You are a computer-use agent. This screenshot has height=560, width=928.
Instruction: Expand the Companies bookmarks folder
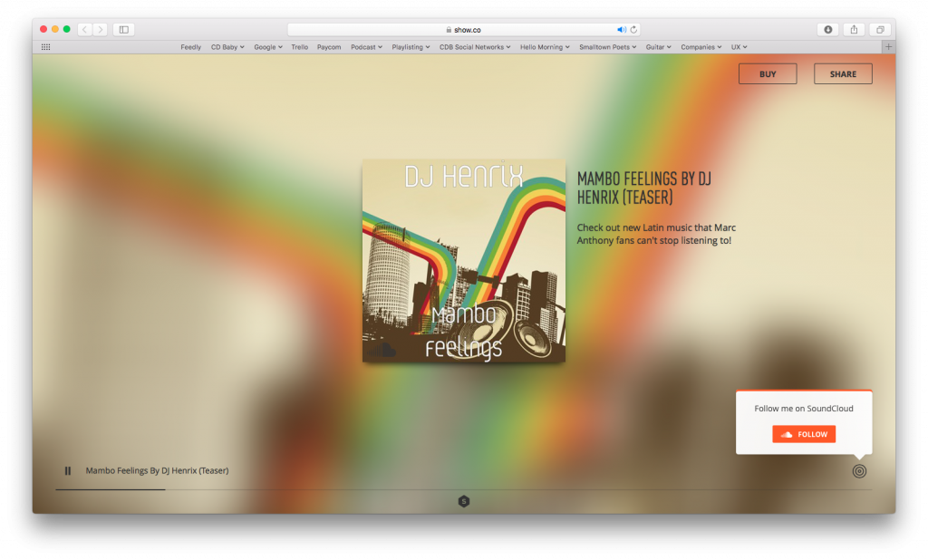701,47
